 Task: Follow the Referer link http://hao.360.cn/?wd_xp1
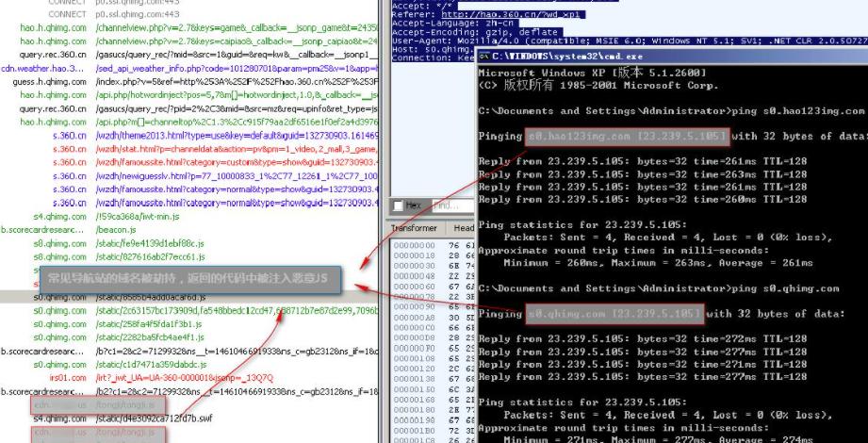pyautogui.click(x=509, y=14)
